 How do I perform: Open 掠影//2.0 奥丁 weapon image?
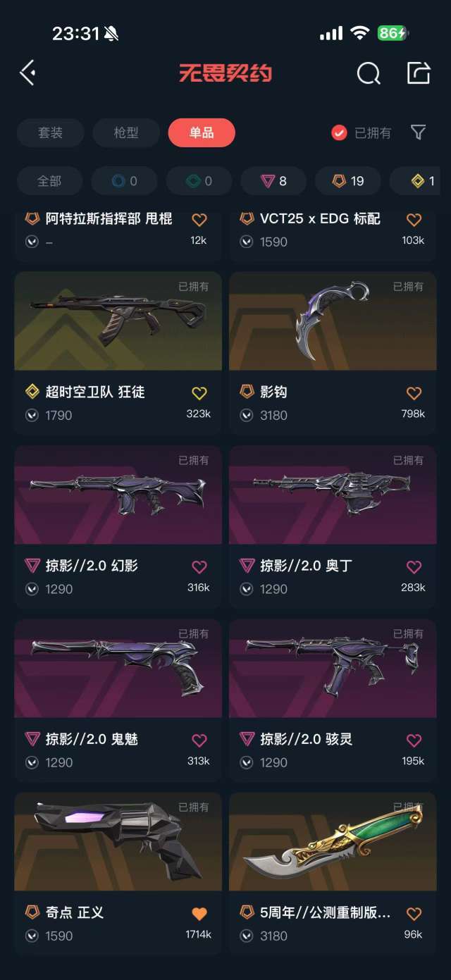coord(333,495)
